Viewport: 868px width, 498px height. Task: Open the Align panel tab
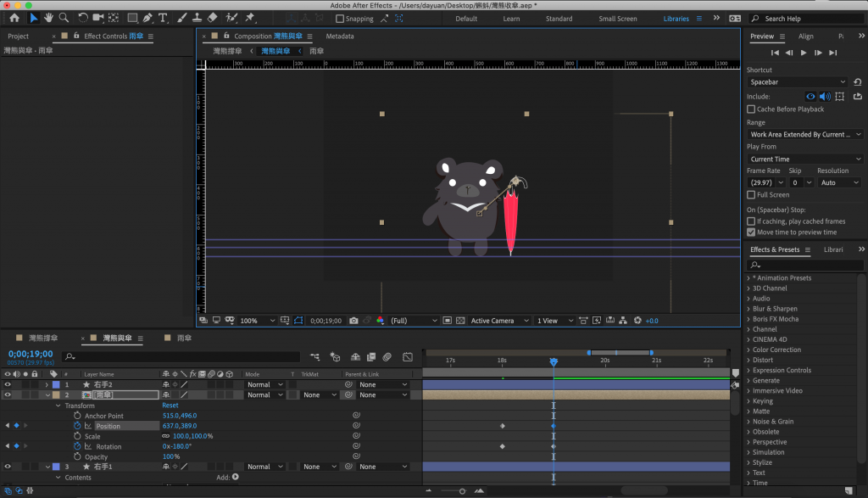[x=805, y=36]
